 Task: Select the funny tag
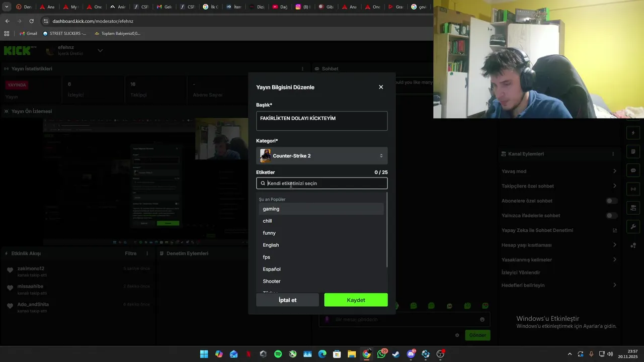(321, 233)
